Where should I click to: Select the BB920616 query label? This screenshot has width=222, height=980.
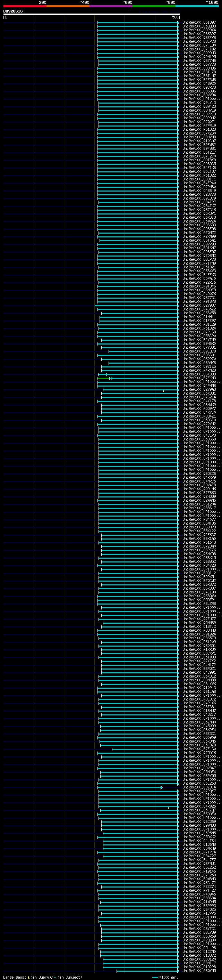click(x=13, y=11)
